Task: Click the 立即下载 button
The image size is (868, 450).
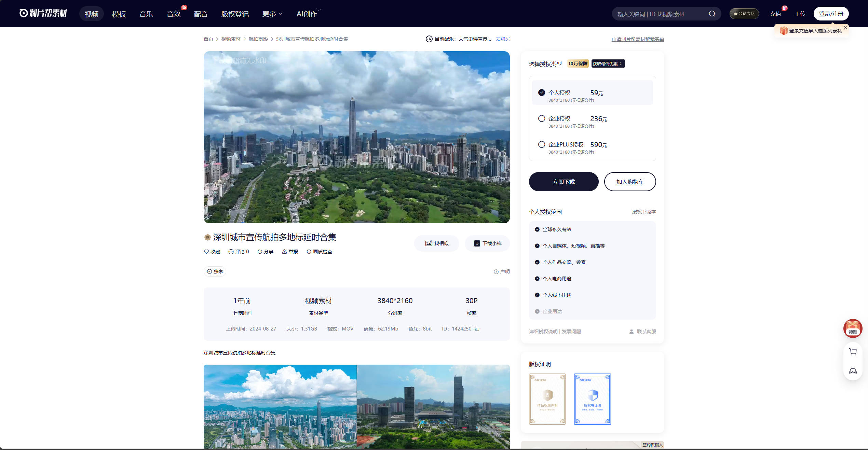Action: [564, 182]
